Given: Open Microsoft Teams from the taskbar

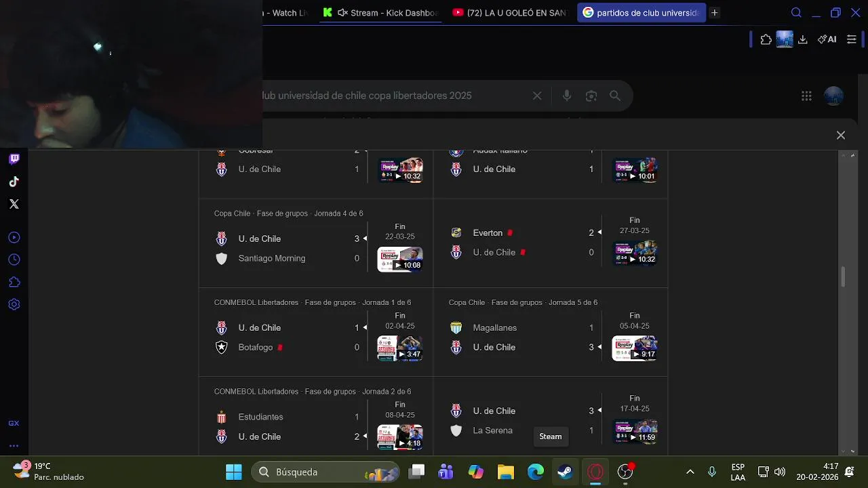Looking at the screenshot, I should click(x=446, y=472).
